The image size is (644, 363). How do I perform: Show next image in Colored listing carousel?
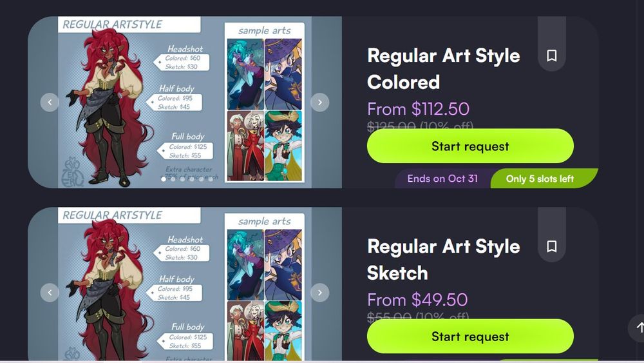320,102
